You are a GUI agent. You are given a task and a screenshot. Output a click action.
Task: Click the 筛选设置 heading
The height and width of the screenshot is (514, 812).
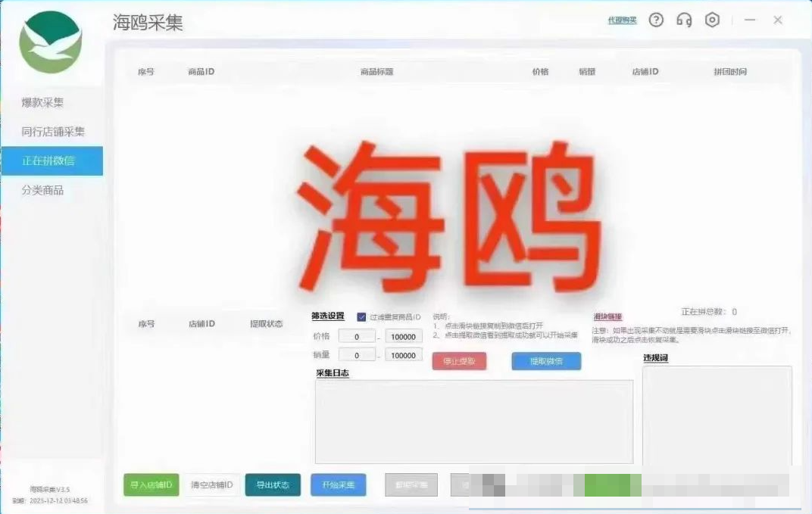pos(328,316)
